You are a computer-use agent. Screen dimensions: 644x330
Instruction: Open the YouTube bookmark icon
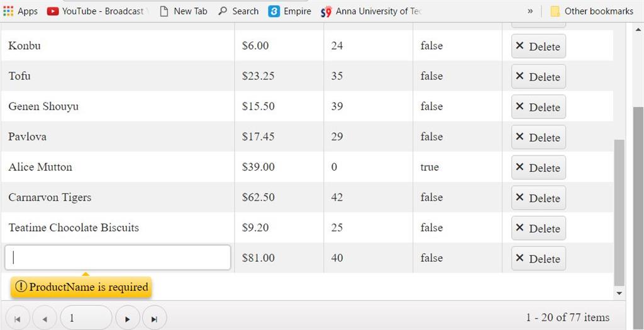pyautogui.click(x=53, y=11)
